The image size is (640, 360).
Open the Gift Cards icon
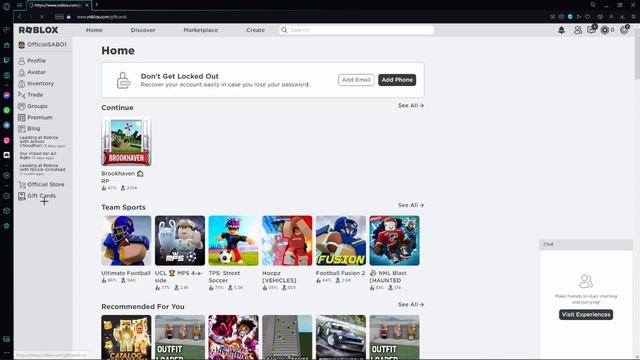click(x=22, y=196)
